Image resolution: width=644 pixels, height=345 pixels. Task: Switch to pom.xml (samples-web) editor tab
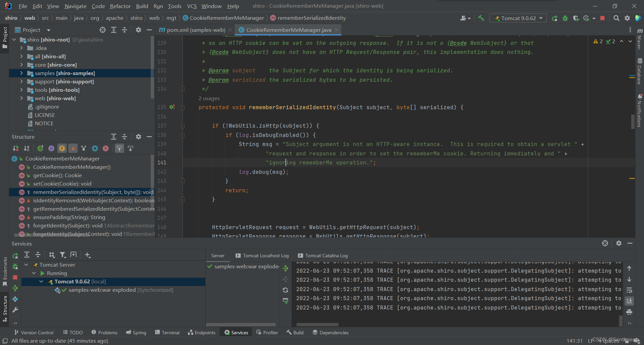(196, 30)
